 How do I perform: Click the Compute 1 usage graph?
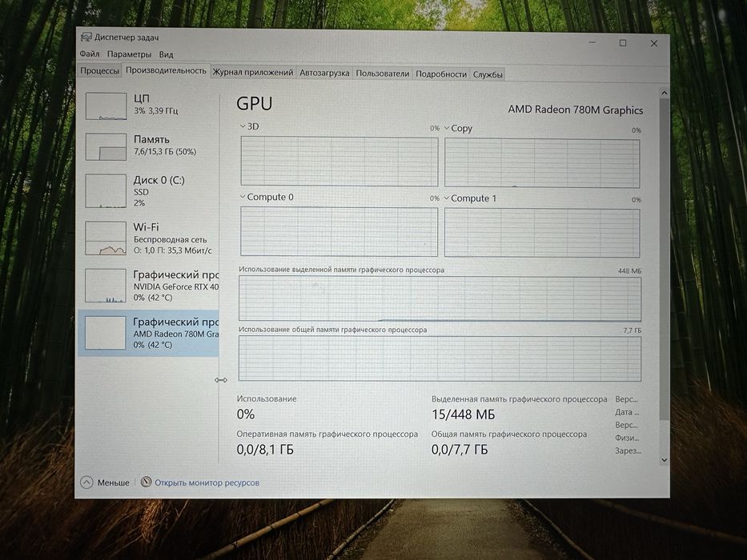(x=542, y=233)
